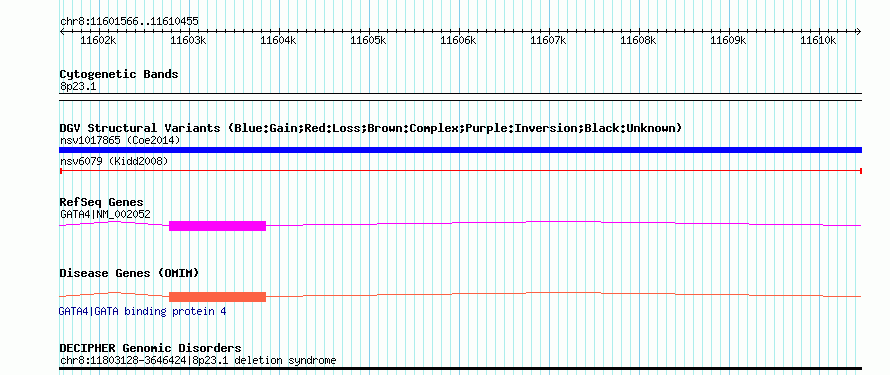
Task: Click the 11603k ruler tick label
Action: coord(188,40)
